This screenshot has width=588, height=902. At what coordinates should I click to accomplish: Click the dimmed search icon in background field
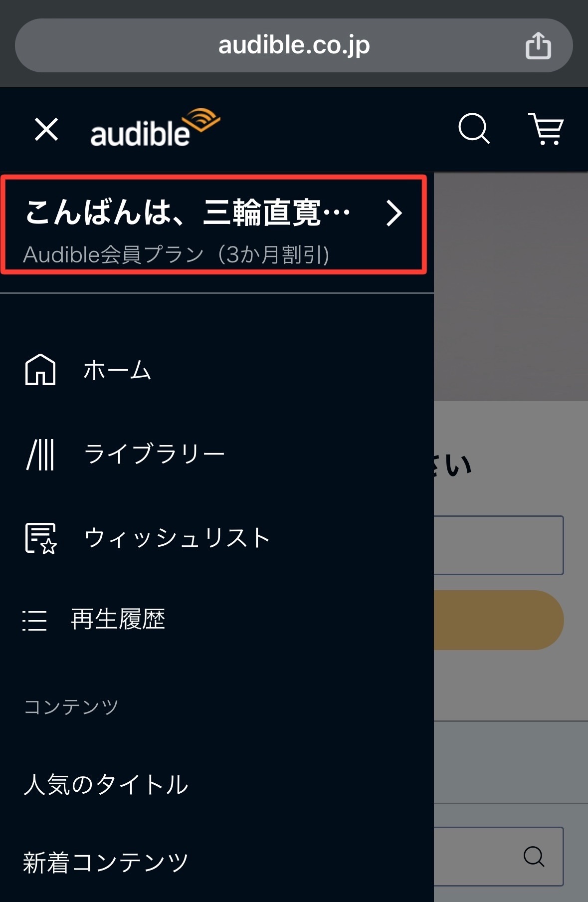pyautogui.click(x=534, y=857)
